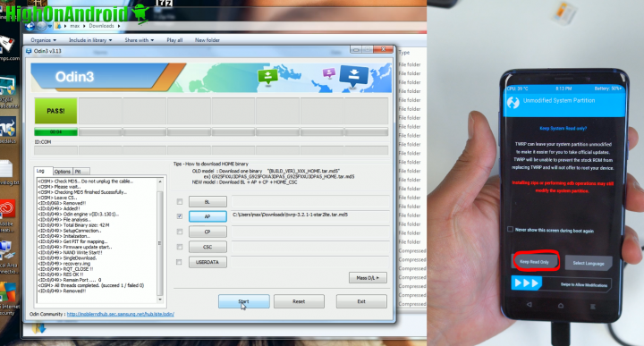
Task: Click the 7z icon at the top
Action: tap(165, 4)
